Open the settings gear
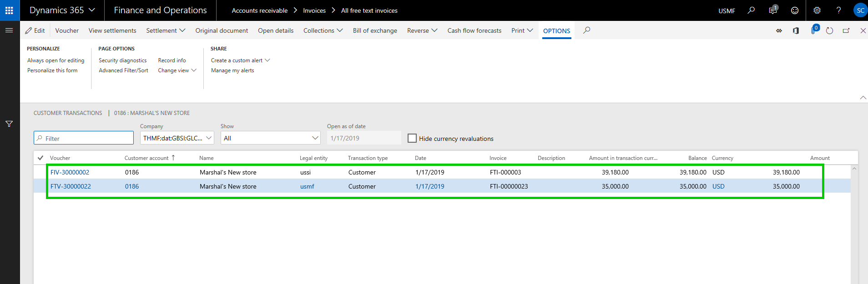The height and width of the screenshot is (284, 868). point(817,10)
